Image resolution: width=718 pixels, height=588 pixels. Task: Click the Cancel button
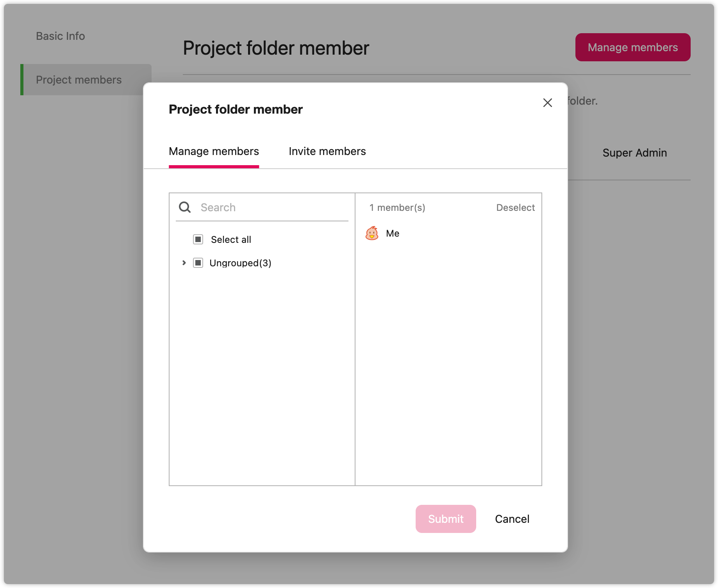click(x=512, y=519)
